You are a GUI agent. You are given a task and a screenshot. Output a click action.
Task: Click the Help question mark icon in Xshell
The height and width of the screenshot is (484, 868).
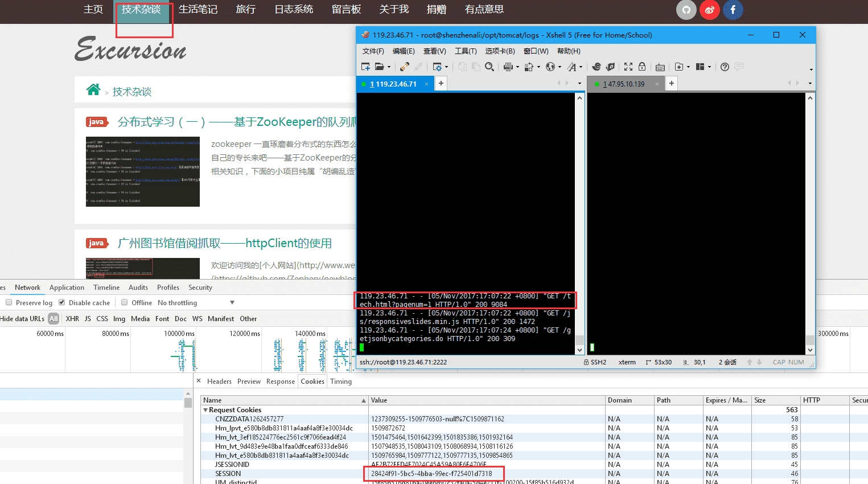(725, 67)
